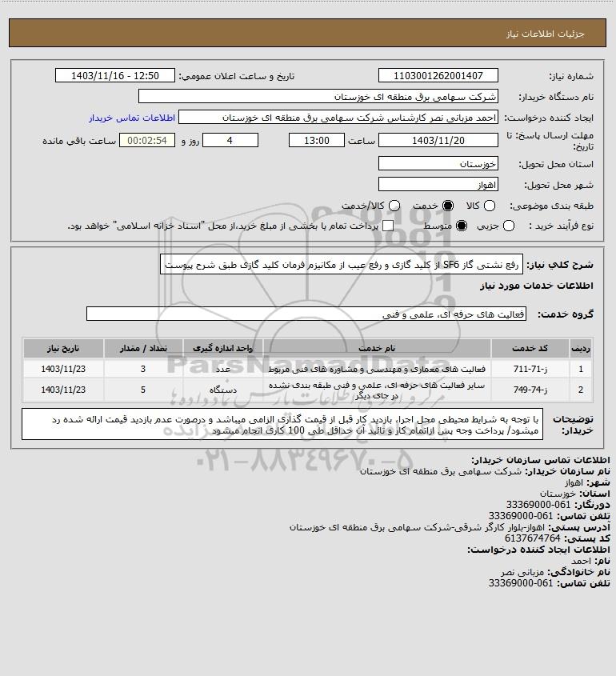Image resolution: width=616 pixels, height=676 pixels.
Task: Click the توضیحات خریدار notes box
Action: tap(282, 425)
